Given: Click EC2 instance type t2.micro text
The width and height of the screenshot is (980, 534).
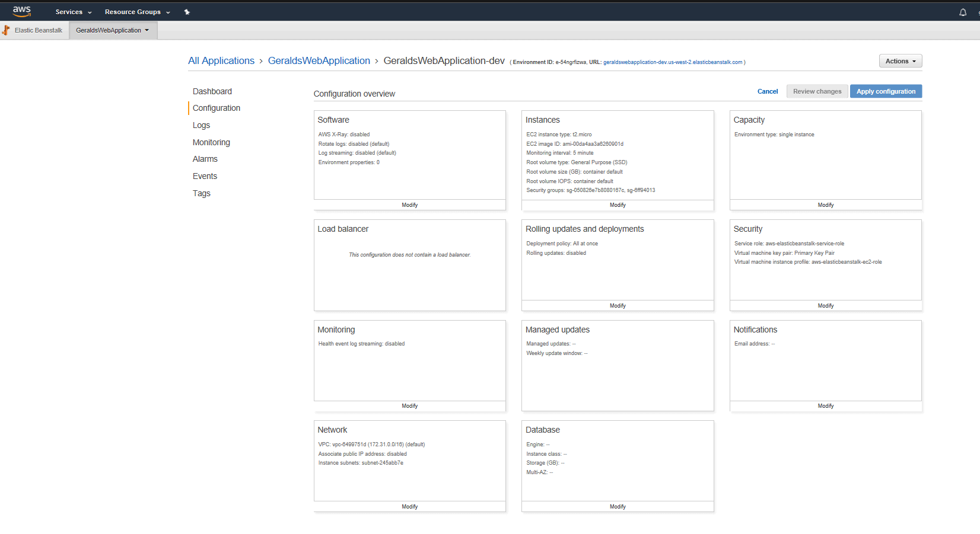Looking at the screenshot, I should coord(559,135).
